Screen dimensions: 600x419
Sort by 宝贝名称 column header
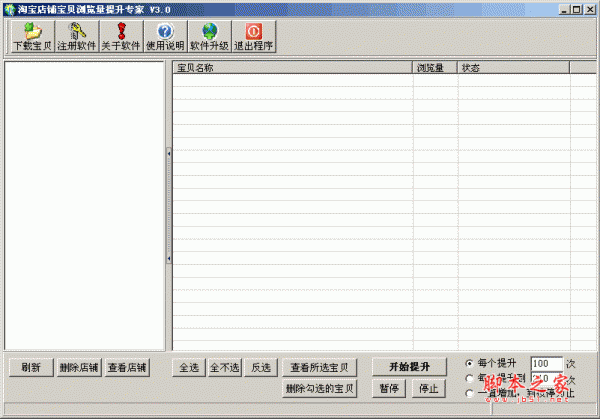pyautogui.click(x=292, y=68)
